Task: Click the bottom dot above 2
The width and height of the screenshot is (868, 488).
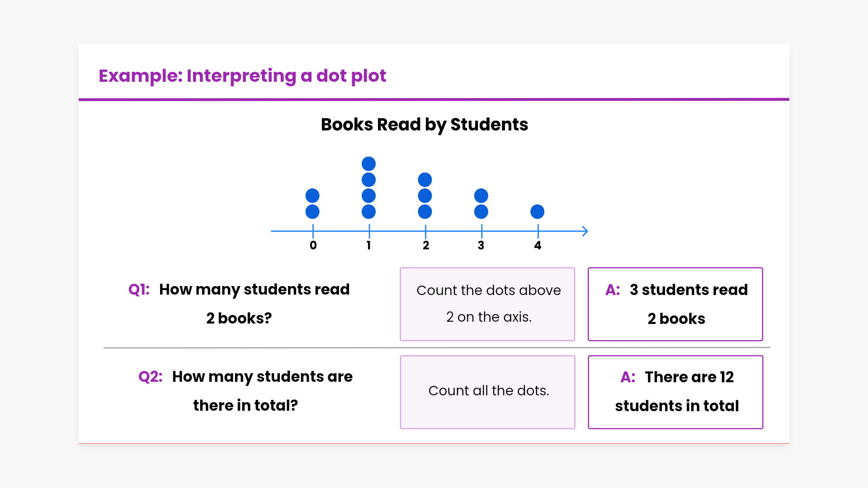Action: 425,211
